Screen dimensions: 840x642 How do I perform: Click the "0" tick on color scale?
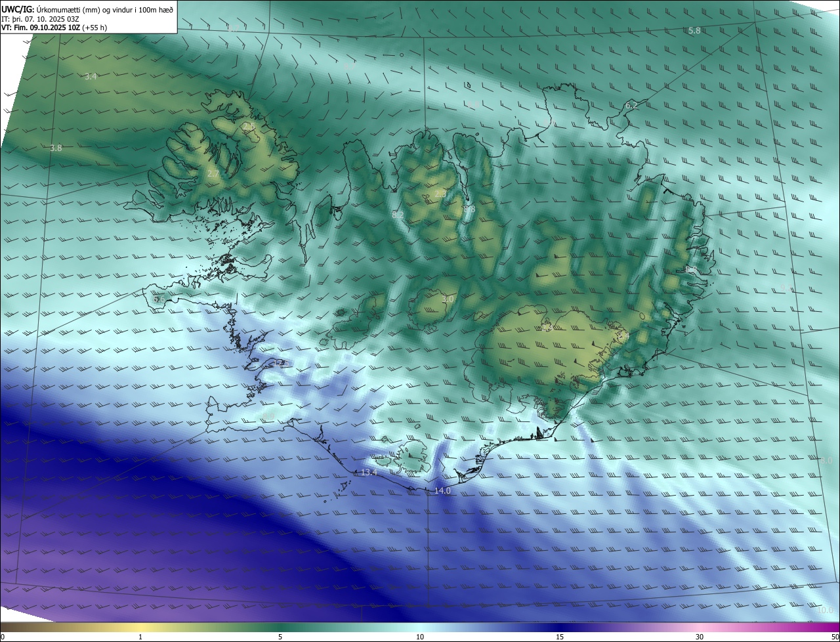coord(3,637)
